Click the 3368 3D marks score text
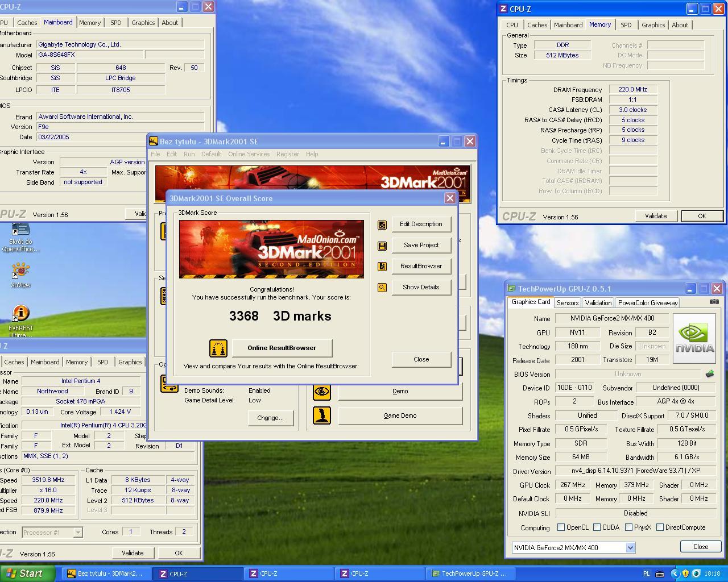728x582 pixels. (x=280, y=316)
